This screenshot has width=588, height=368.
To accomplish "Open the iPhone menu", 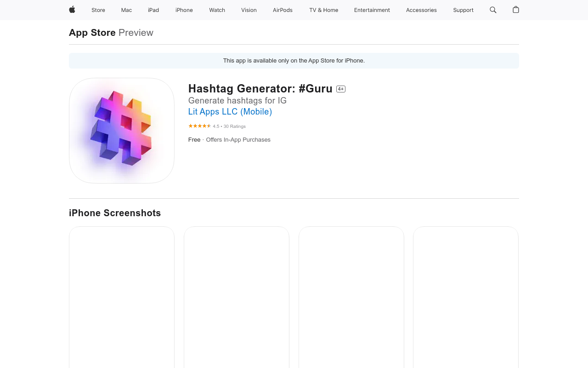I will 184,10.
